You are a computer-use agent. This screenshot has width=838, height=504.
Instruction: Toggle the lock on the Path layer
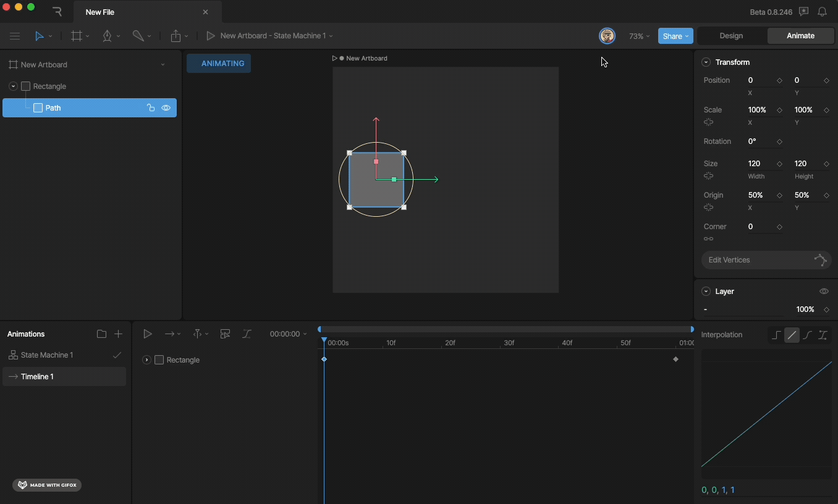click(151, 108)
